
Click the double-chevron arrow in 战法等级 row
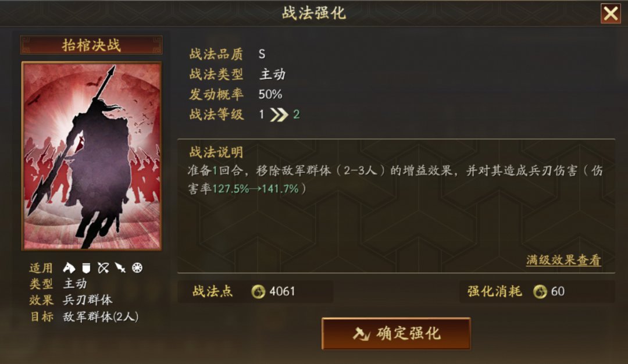click(x=279, y=115)
